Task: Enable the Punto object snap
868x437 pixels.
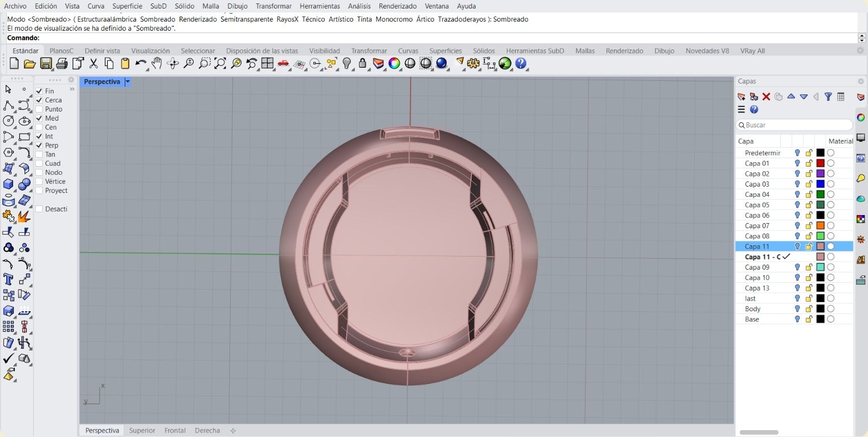Action: tap(39, 109)
